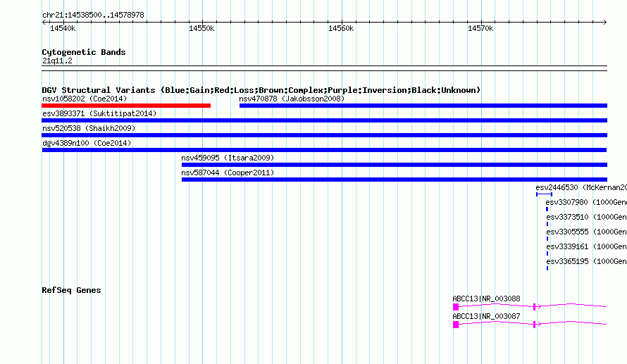Screen dimensions: 627x364
Task: Click the chr21:14538500..14578978 coordinate label
Action: click(93, 15)
